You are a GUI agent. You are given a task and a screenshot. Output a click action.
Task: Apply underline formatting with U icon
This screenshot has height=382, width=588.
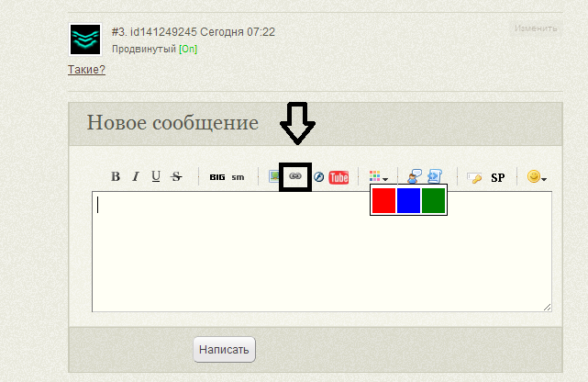pyautogui.click(x=156, y=176)
